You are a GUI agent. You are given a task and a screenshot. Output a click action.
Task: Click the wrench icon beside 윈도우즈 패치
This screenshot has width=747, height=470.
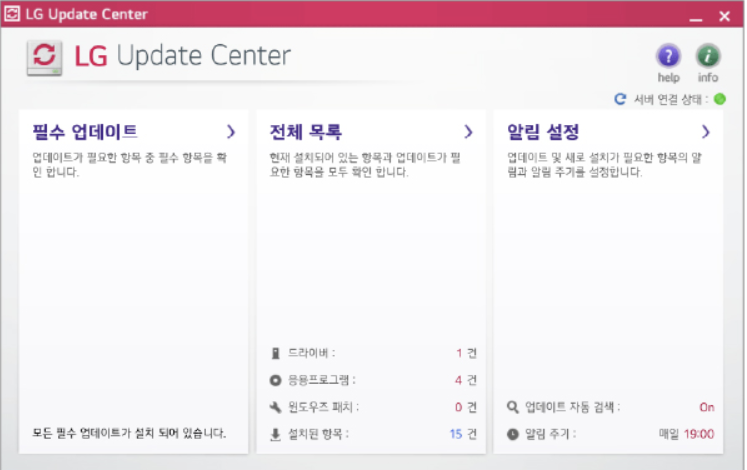(275, 407)
